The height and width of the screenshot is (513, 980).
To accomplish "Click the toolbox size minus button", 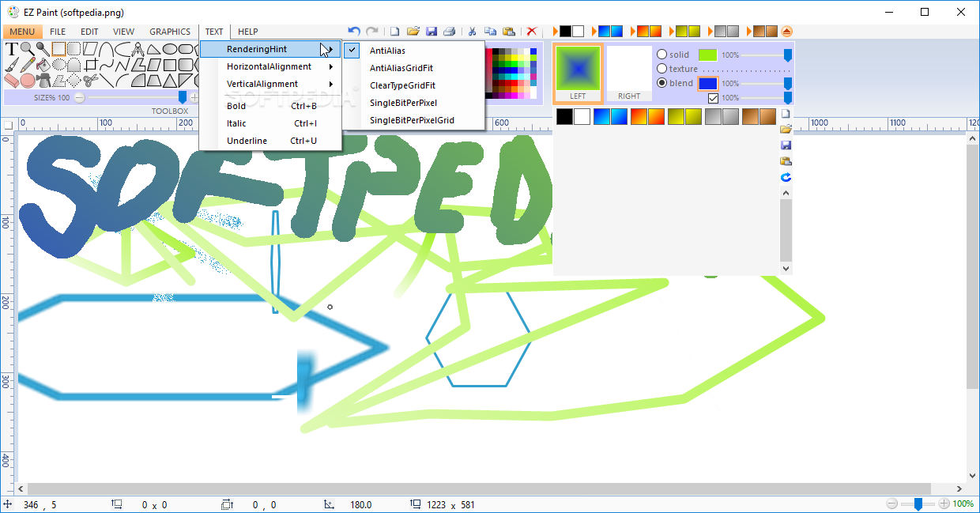I will coord(79,97).
